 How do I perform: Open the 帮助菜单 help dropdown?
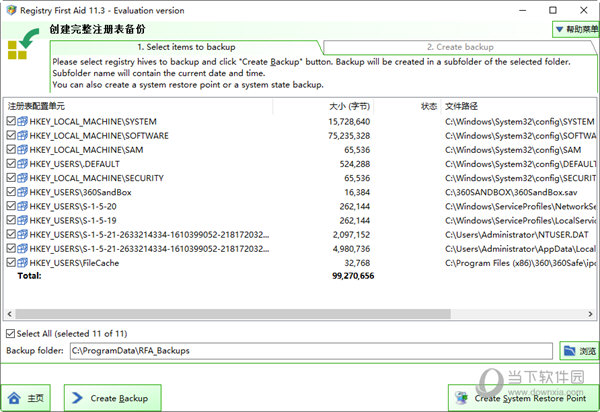pyautogui.click(x=576, y=29)
